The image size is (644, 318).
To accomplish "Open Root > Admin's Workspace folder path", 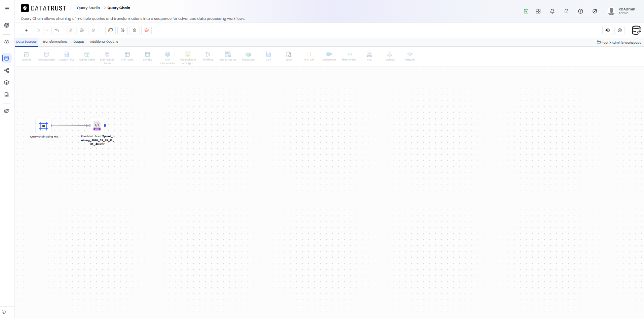I will click(619, 42).
